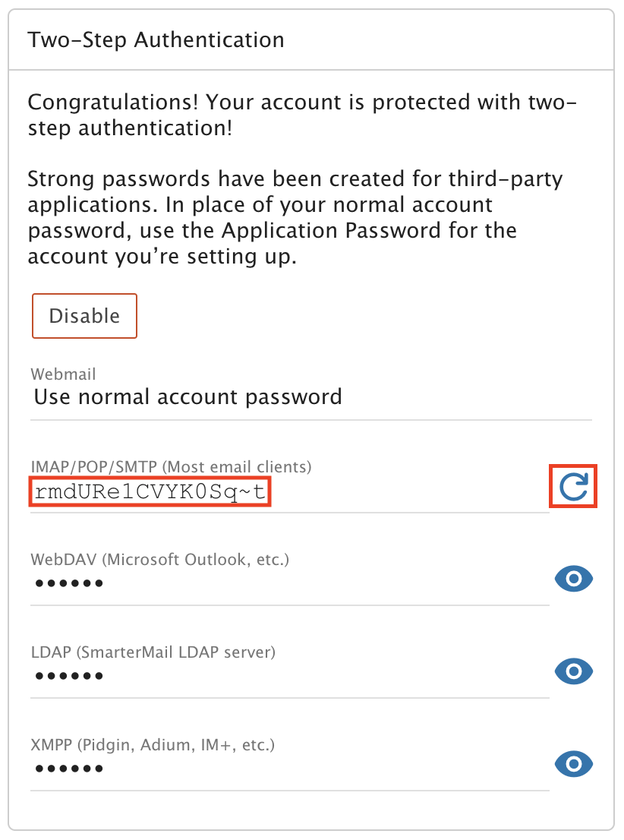This screenshot has height=840, width=624.
Task: Click the IMAP/POP/SMTP (Most email clients) label
Action: pos(171,466)
